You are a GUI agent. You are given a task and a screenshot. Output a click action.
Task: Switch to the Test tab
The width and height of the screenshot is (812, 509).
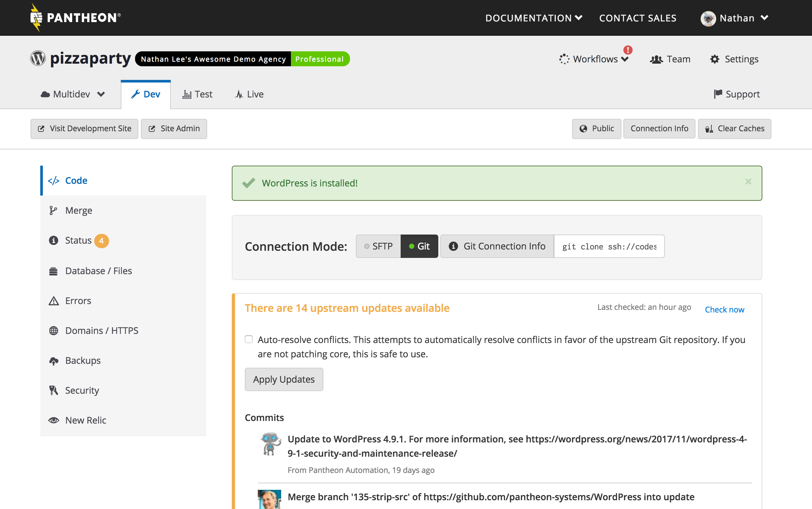point(197,94)
